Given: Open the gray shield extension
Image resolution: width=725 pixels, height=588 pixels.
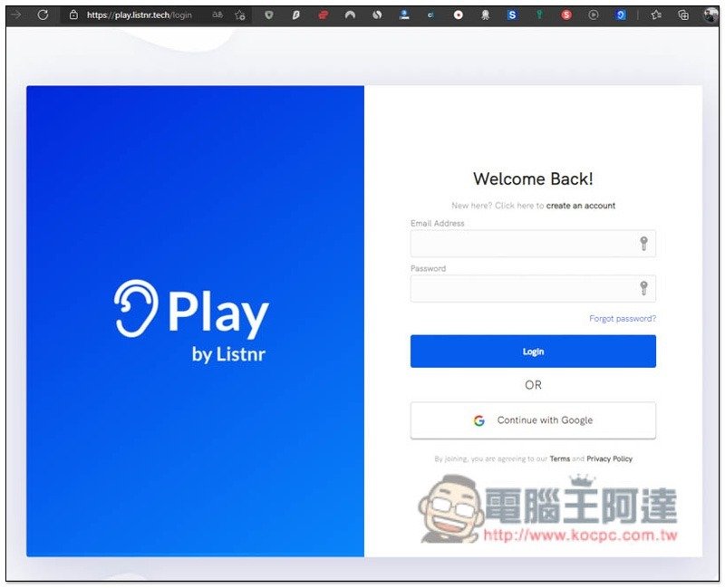Looking at the screenshot, I should 268,15.
